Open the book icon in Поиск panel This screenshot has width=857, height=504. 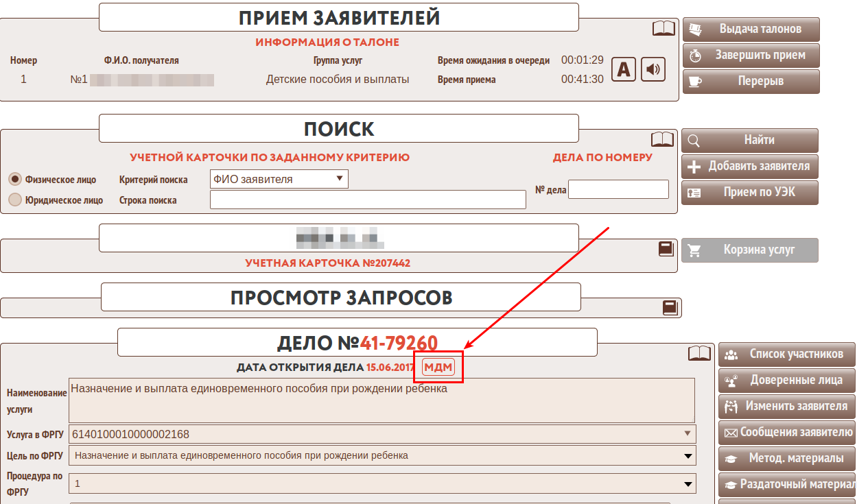(x=662, y=139)
